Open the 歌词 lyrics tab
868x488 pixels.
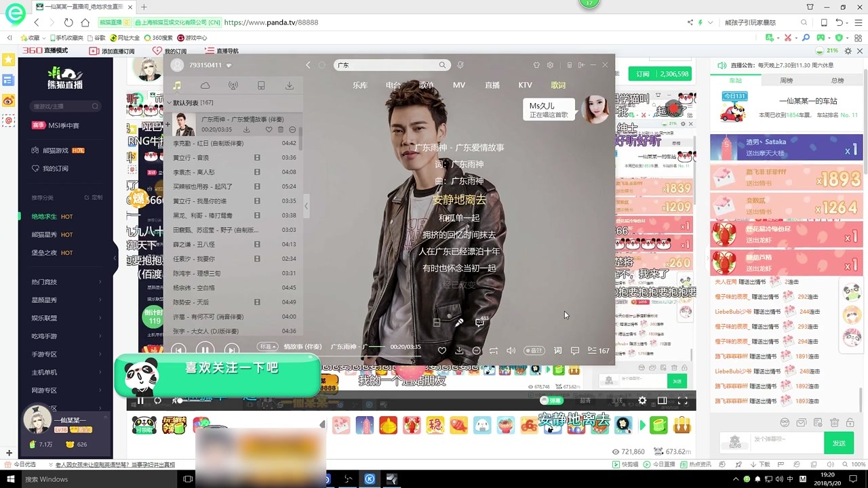[558, 85]
